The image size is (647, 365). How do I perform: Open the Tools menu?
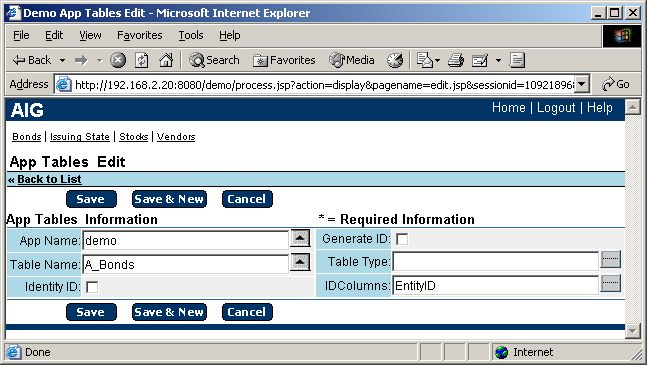(x=191, y=35)
